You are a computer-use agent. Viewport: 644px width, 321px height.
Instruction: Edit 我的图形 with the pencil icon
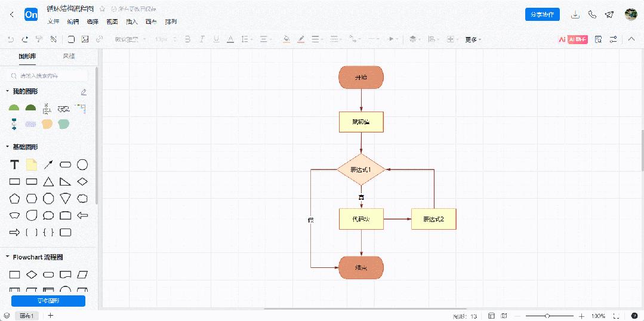point(84,91)
